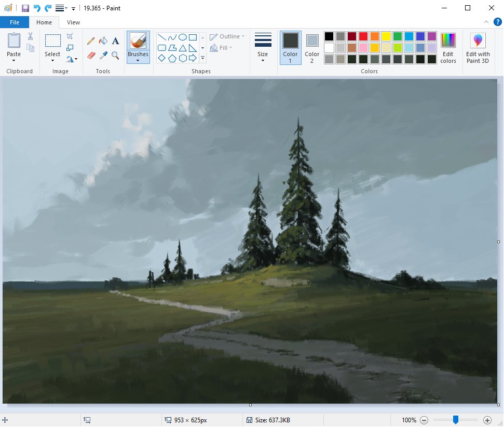Open the Edit with Paint 3D app
This screenshot has width=504, height=427.
[x=478, y=48]
